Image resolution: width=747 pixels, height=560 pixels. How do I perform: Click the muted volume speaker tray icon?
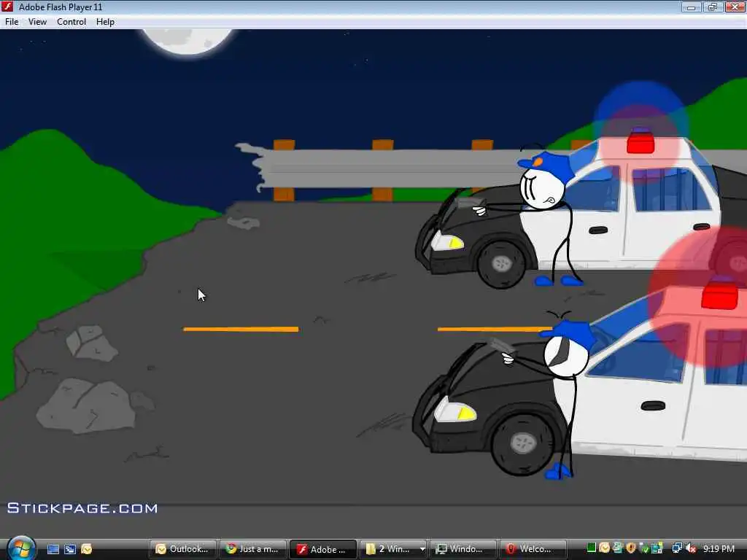pyautogui.click(x=690, y=548)
